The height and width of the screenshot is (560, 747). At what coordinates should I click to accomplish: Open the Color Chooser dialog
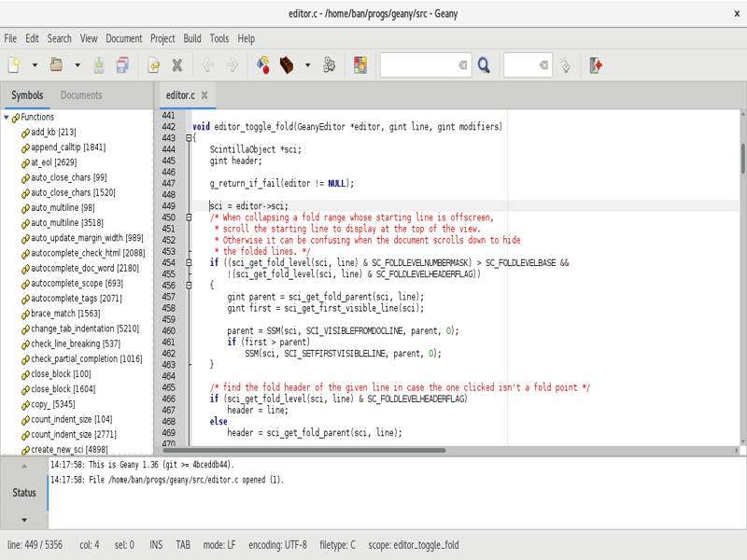360,65
